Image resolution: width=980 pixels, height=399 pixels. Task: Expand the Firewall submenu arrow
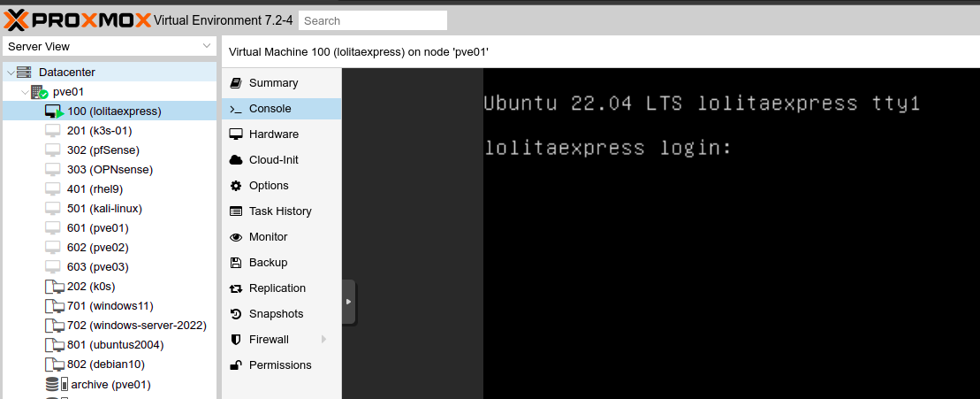(x=323, y=339)
